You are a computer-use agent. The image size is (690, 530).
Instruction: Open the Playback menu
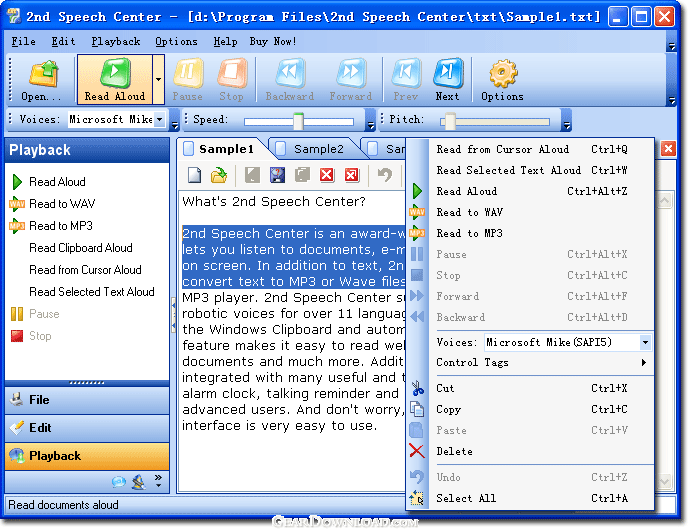coord(116,41)
